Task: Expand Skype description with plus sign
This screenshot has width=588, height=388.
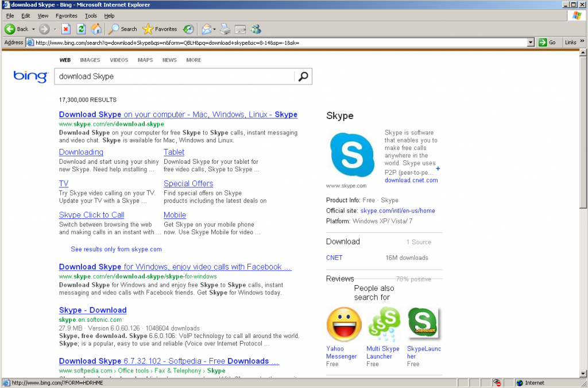Action: point(438,168)
